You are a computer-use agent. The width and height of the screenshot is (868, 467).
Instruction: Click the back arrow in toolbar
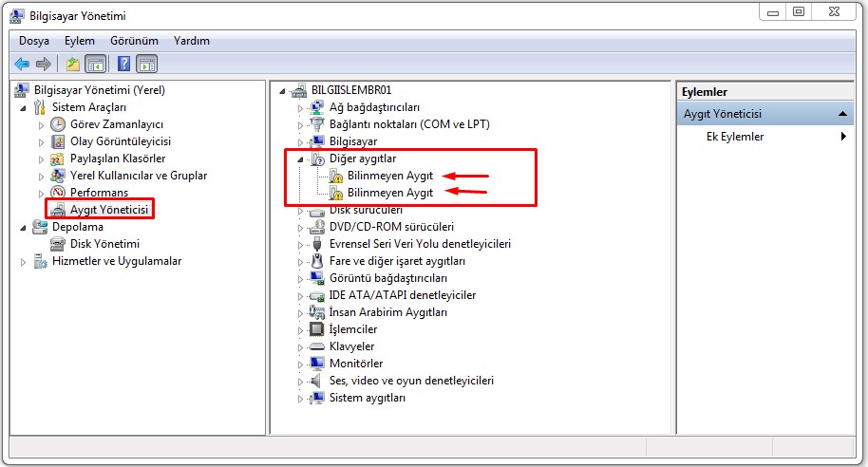[x=22, y=64]
